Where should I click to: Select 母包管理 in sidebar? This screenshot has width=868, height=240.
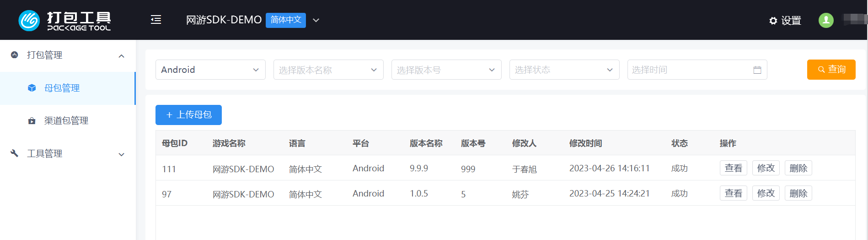coord(62,88)
